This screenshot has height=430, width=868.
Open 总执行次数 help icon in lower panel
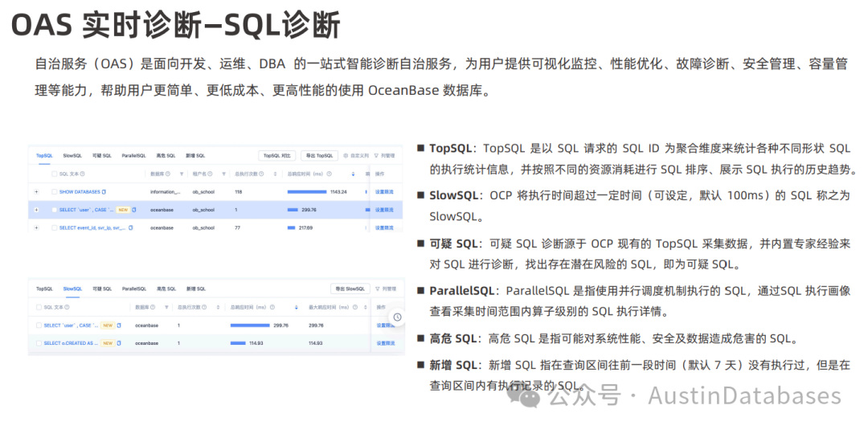coord(204,307)
